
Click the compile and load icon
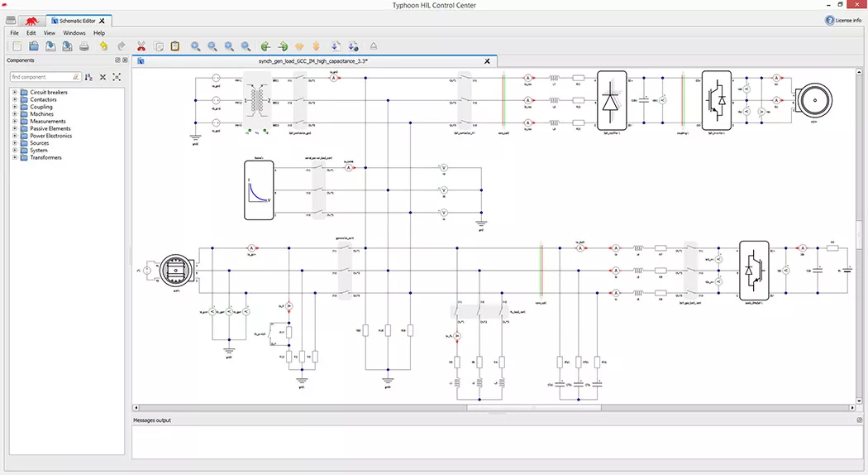pos(353,46)
